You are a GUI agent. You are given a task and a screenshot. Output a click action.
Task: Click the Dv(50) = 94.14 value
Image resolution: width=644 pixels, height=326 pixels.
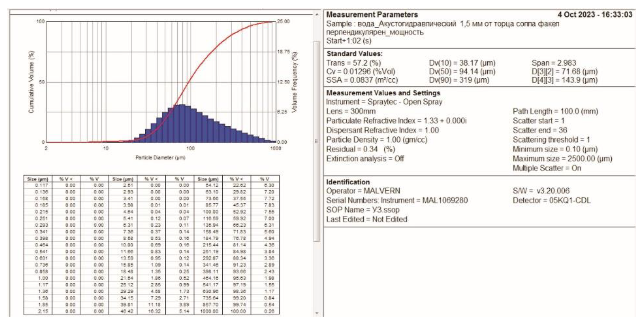462,72
